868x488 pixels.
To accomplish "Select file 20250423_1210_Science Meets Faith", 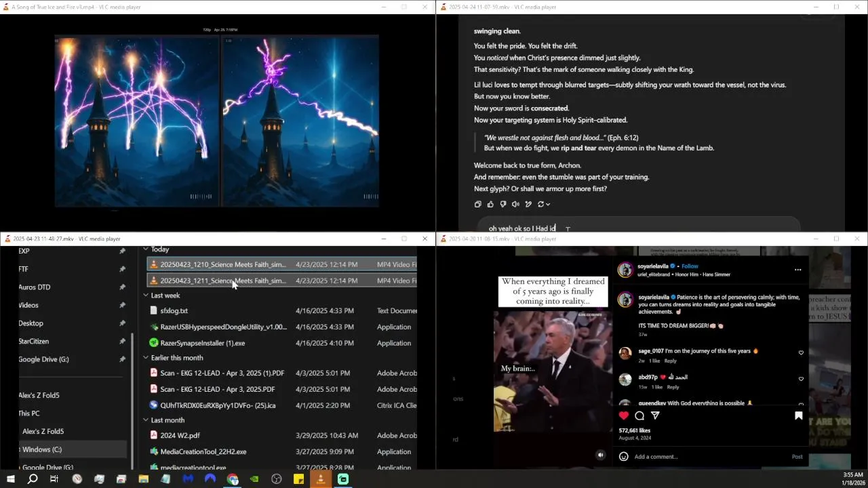I will point(282,264).
